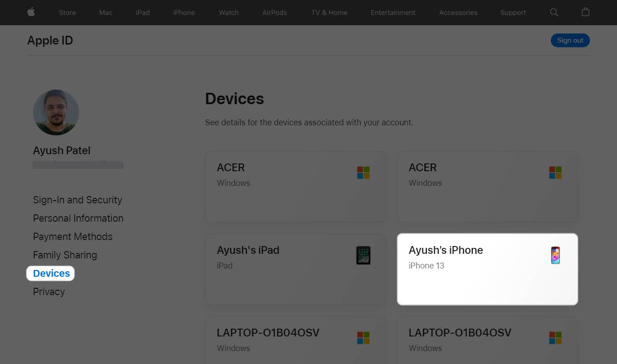Open Sign-In and Security

pyautogui.click(x=77, y=200)
